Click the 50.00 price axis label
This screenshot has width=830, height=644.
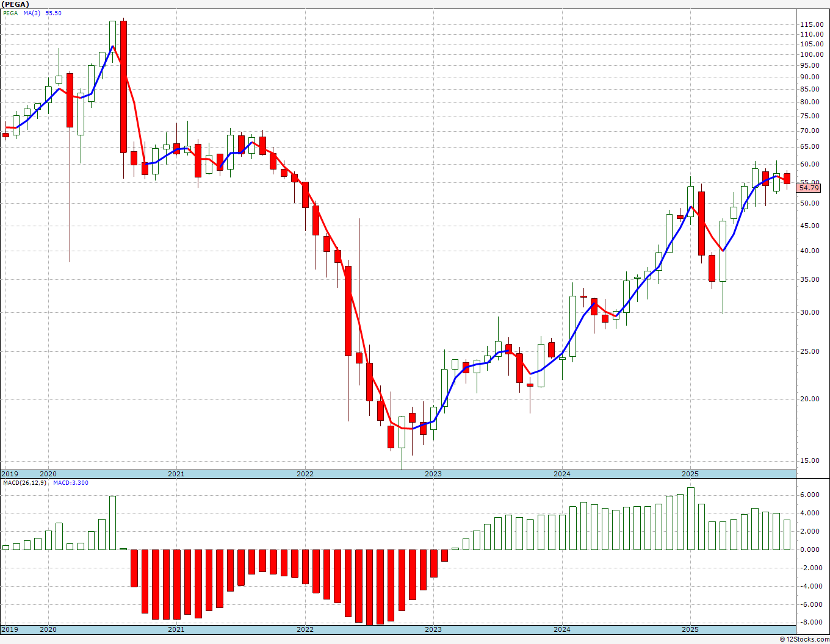(810, 203)
